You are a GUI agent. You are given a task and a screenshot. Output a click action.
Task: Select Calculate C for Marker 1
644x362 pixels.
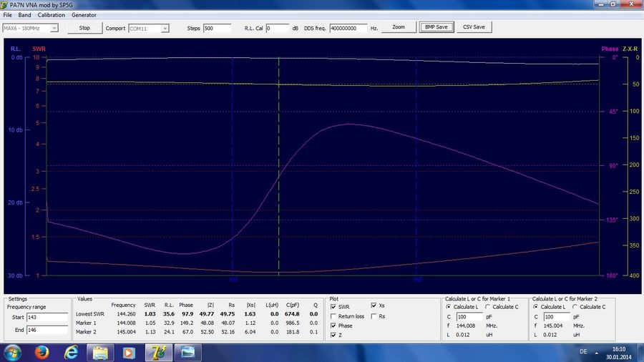[x=488, y=307]
